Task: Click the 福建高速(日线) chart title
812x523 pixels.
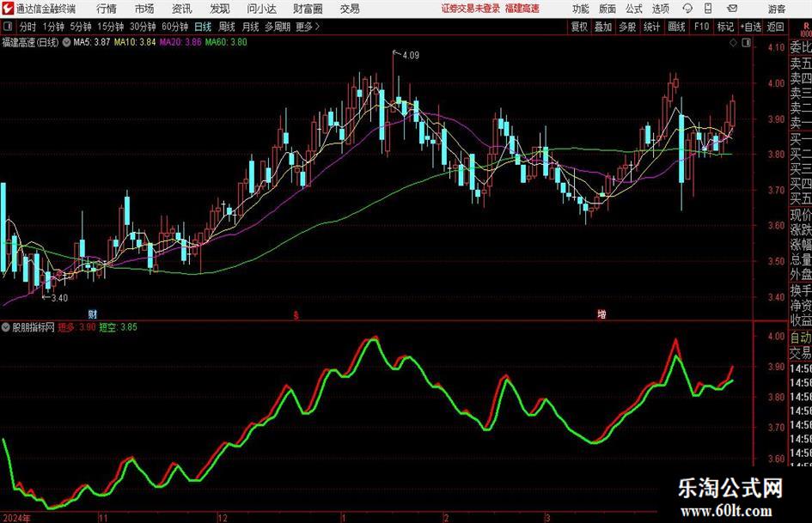Action: (31, 42)
